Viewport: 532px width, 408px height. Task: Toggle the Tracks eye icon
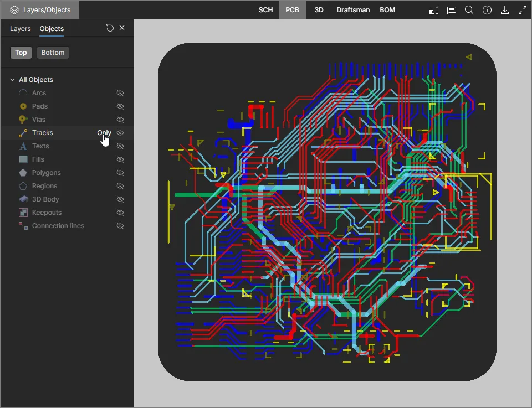120,133
